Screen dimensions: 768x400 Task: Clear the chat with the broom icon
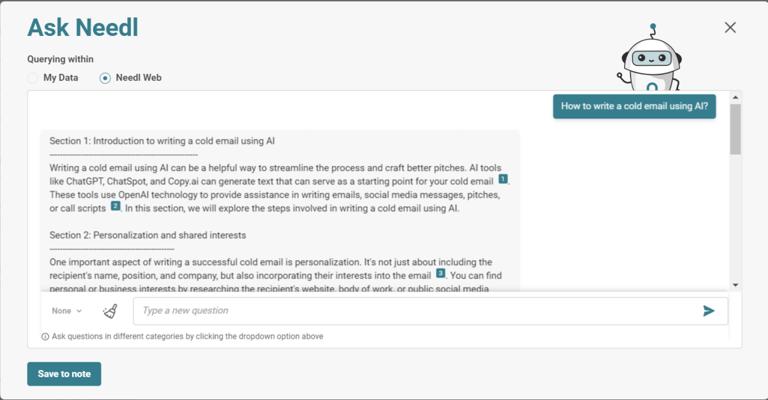click(x=110, y=311)
